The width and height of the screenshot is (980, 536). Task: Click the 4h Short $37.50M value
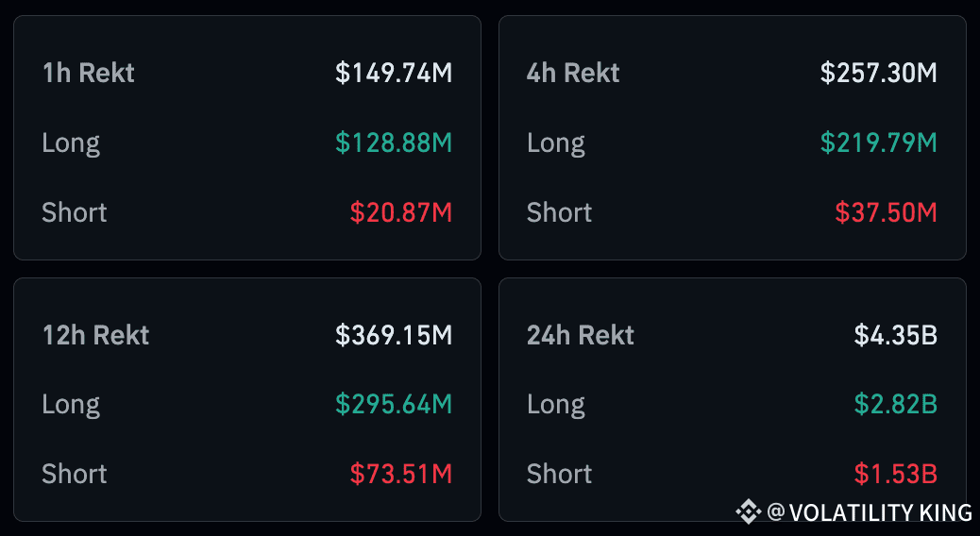point(886,212)
